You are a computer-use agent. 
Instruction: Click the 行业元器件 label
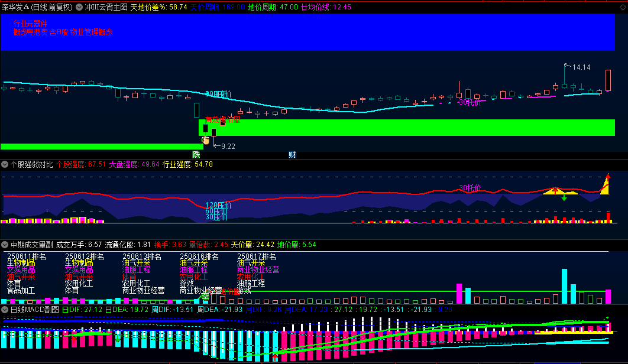point(30,24)
